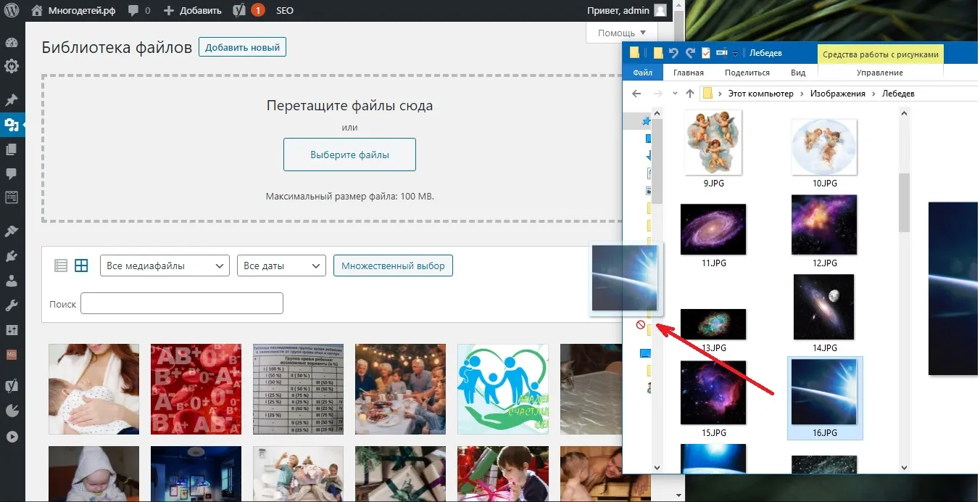
Task: Click 'Изображения' in the Explorer address bar
Action: click(x=838, y=94)
